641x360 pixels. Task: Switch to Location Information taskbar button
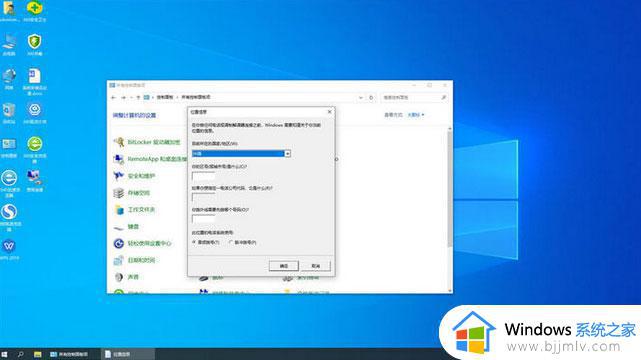point(128,354)
